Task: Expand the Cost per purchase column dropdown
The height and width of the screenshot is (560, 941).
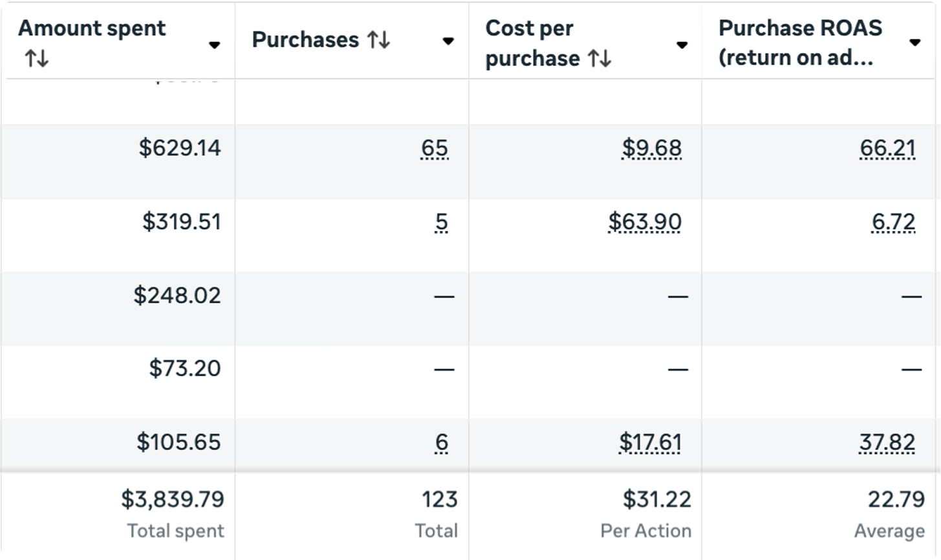Action: 682,45
